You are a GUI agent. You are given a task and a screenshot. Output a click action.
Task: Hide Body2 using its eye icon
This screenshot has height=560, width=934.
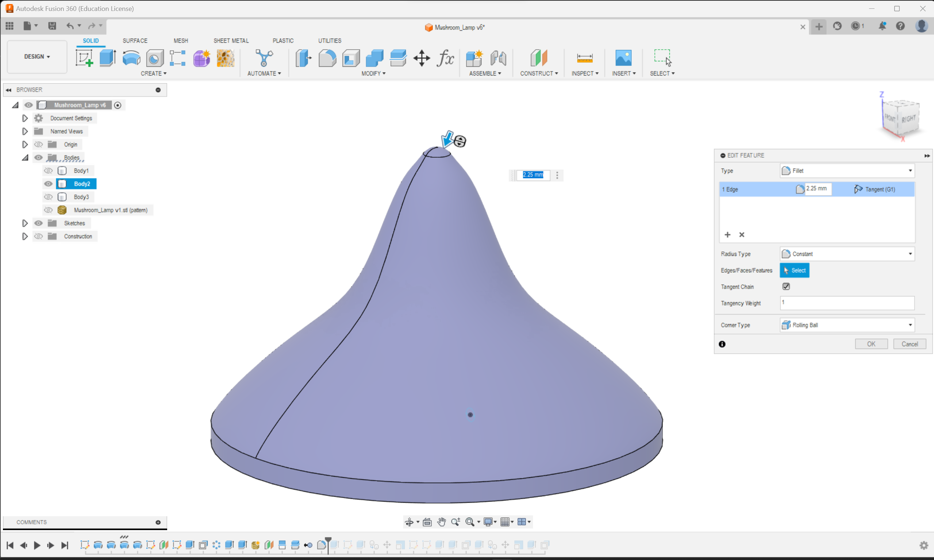[x=48, y=184]
